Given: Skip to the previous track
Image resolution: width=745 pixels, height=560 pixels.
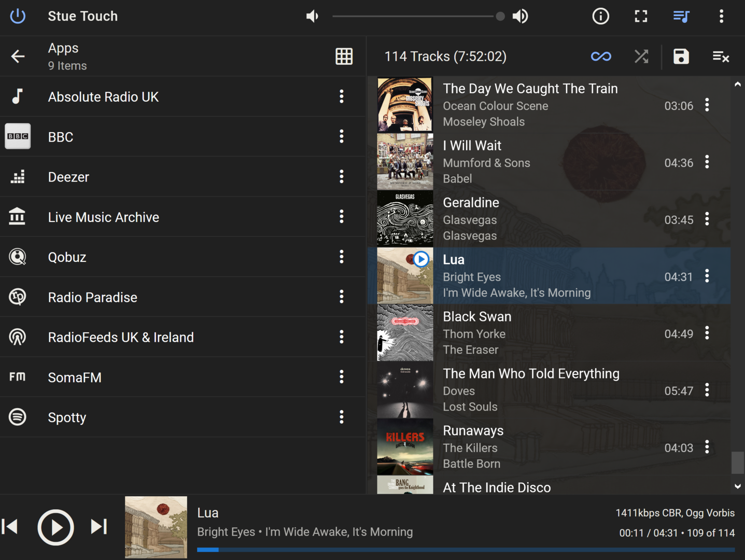Looking at the screenshot, I should pos(10,527).
